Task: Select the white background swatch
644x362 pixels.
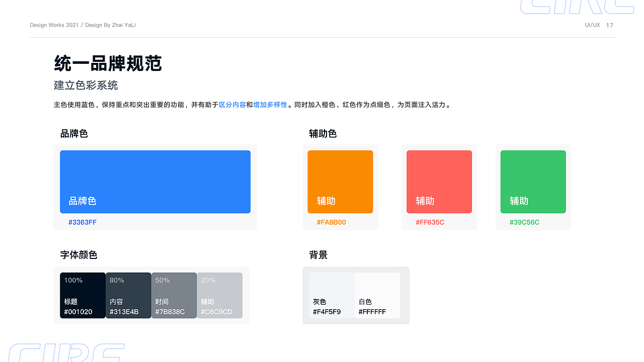Action: [x=377, y=295]
